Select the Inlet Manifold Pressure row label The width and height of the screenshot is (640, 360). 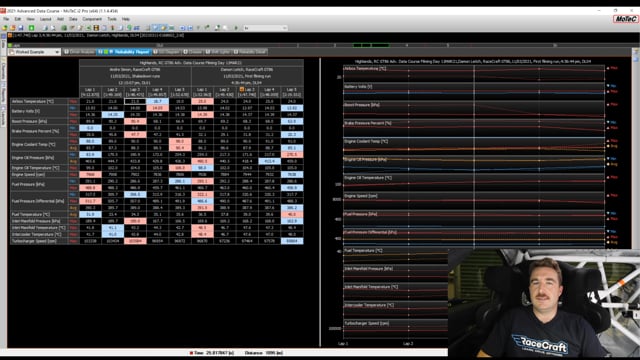click(x=39, y=221)
